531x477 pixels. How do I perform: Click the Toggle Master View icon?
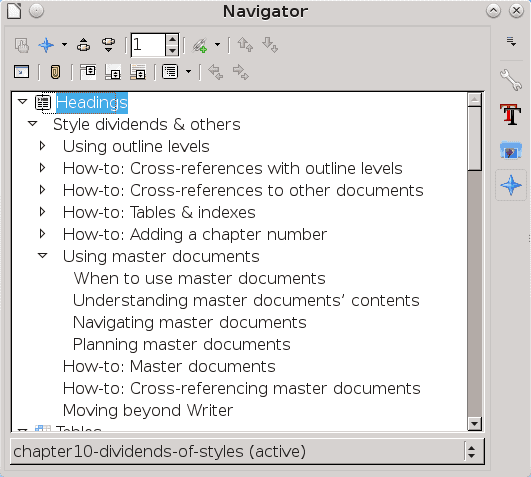(x=22, y=45)
